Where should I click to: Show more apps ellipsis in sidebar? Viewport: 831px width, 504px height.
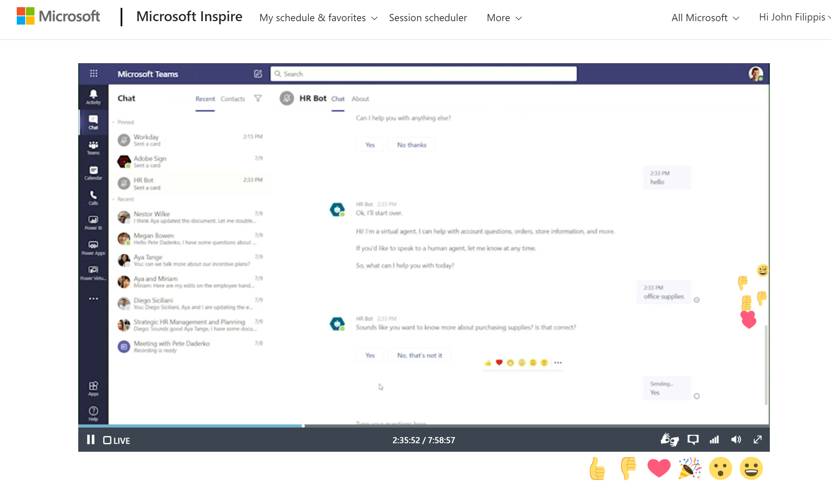click(x=93, y=298)
